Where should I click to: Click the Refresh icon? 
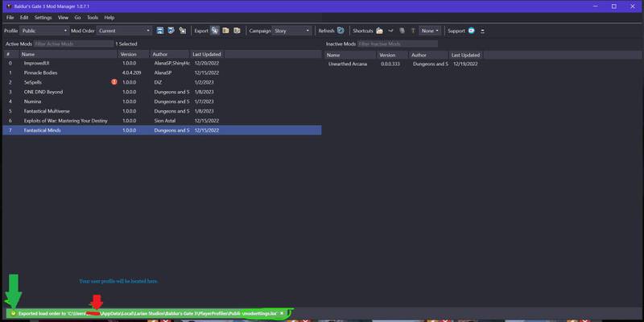tap(341, 31)
